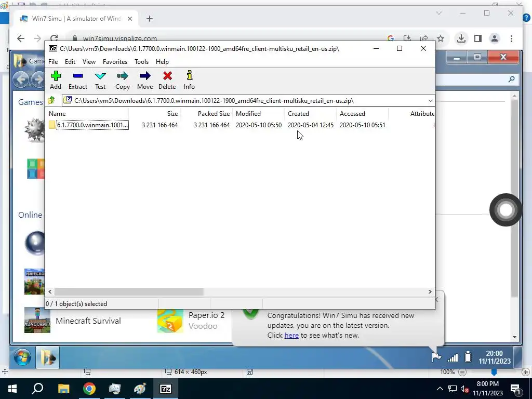Sort by the Packed Size column header
The width and height of the screenshot is (532, 399).
point(207,114)
